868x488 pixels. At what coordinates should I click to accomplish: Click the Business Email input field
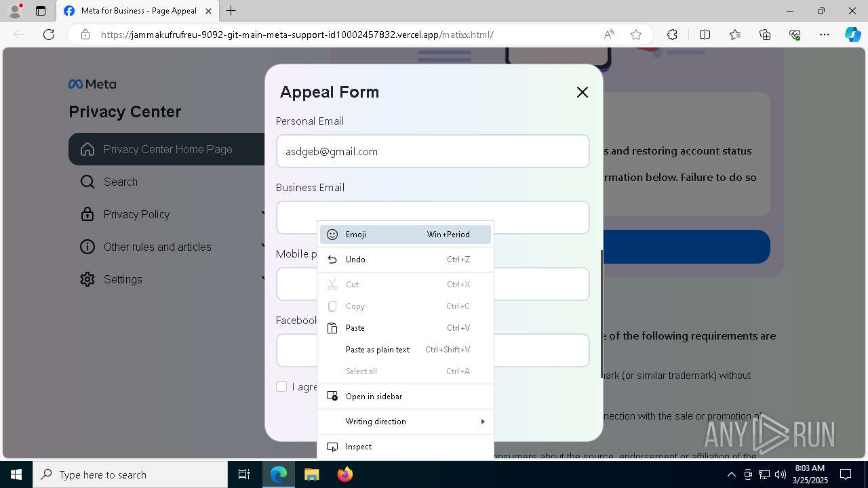point(433,218)
